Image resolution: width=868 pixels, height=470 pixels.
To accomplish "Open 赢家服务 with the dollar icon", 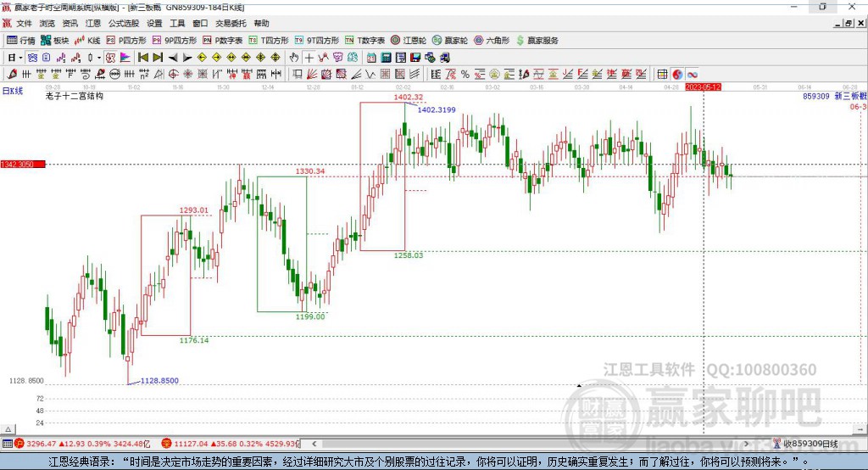I will coord(537,40).
